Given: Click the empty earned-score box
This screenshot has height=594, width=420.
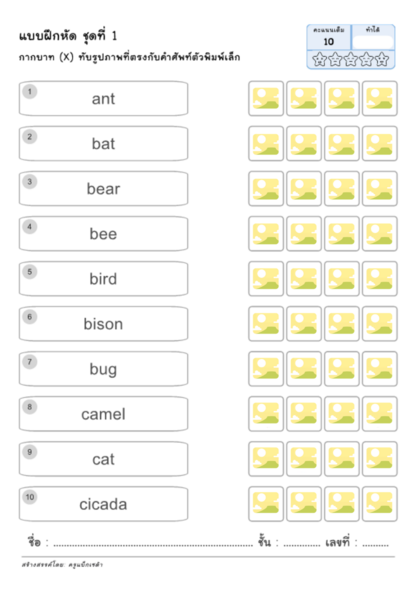Looking at the screenshot, I should [x=373, y=42].
